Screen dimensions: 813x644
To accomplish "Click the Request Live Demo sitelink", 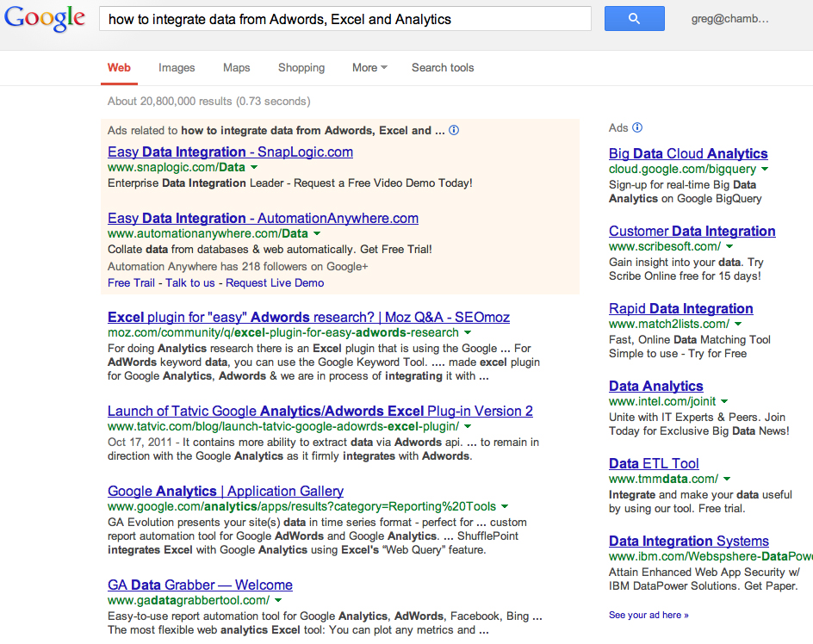I will click(x=275, y=282).
